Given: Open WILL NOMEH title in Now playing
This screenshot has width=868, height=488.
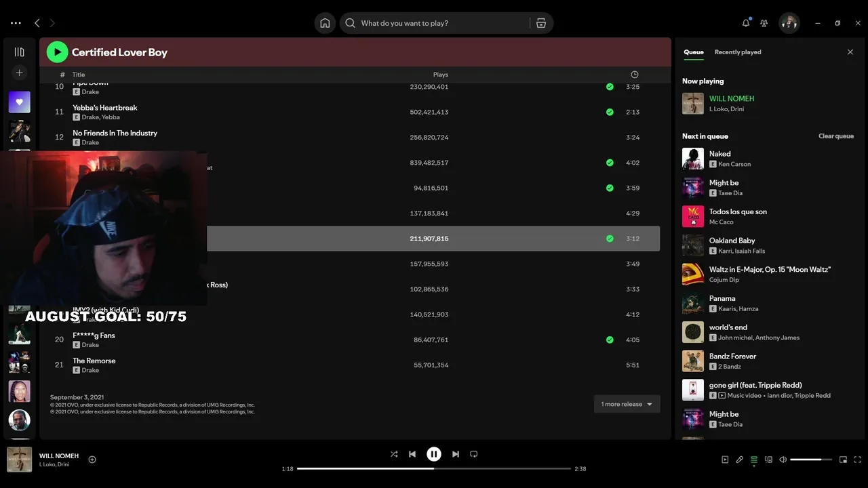Looking at the screenshot, I should pos(732,98).
